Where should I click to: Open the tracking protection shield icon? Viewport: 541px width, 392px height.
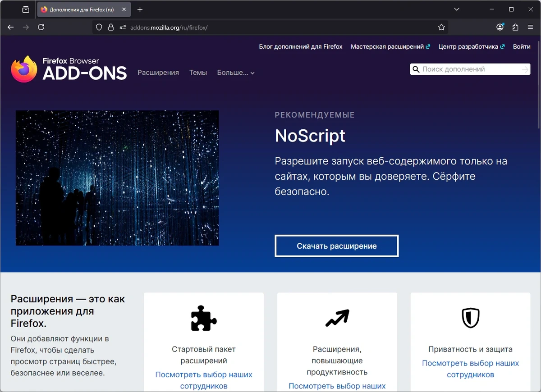(100, 27)
